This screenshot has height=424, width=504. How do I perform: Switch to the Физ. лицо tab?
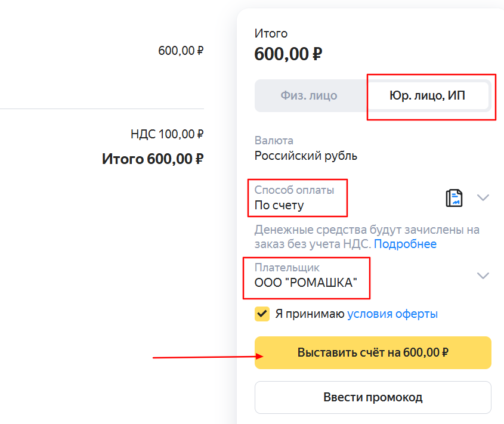click(308, 95)
